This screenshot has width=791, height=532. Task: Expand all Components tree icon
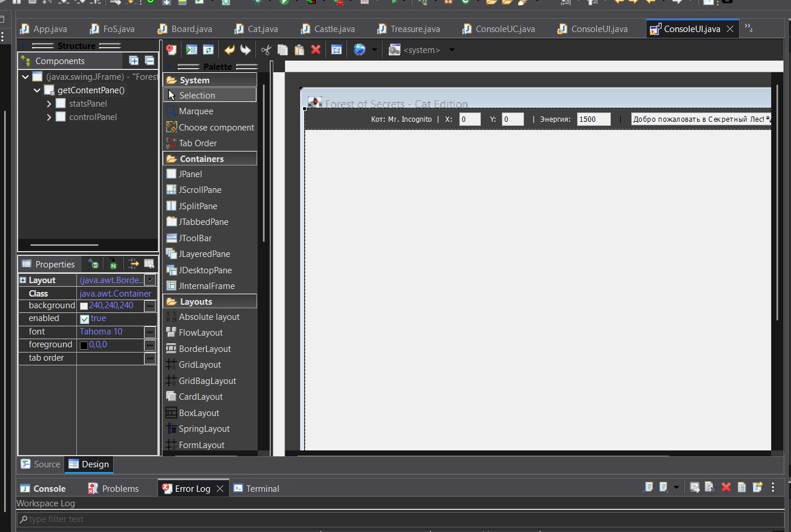pyautogui.click(x=133, y=61)
